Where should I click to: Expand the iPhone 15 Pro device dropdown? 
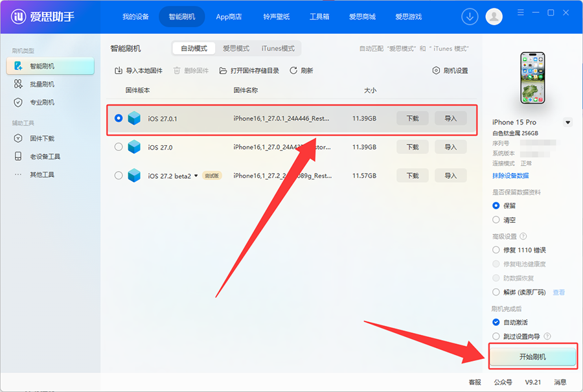[x=567, y=122]
